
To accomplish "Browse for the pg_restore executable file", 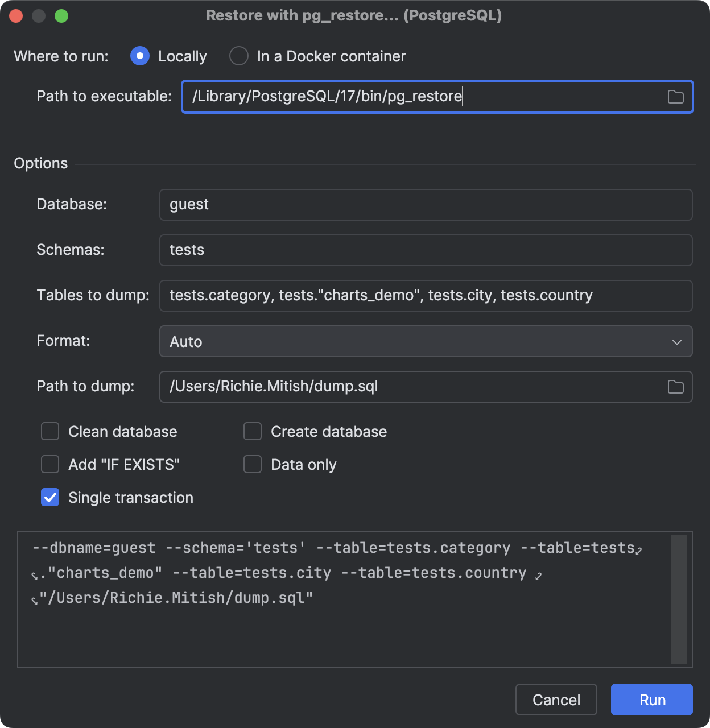I will (676, 97).
